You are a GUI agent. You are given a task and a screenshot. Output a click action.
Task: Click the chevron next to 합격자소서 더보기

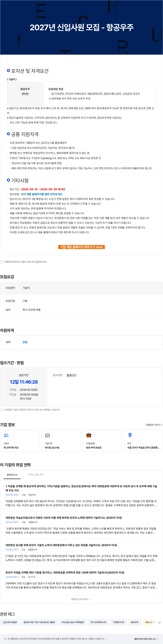click(x=90, y=599)
